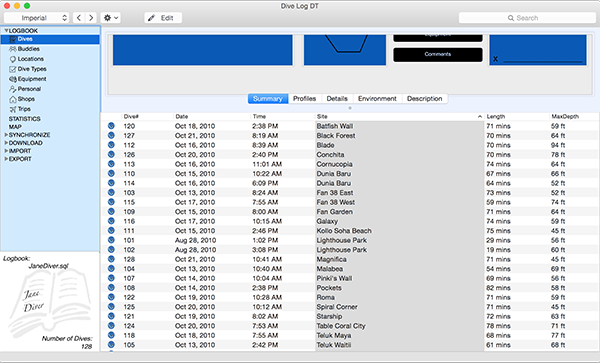The width and height of the screenshot is (600, 363).
Task: Open STATISTICS in the sidebar
Action: pyautogui.click(x=24, y=119)
